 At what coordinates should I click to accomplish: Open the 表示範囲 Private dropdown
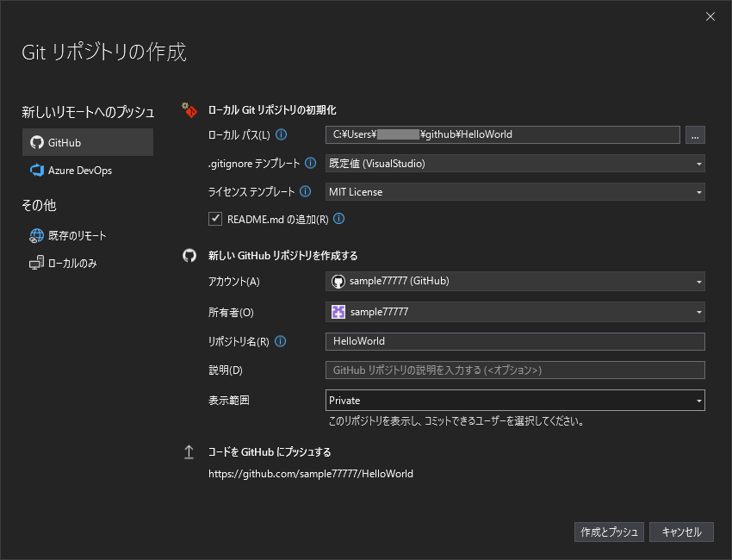tap(515, 401)
